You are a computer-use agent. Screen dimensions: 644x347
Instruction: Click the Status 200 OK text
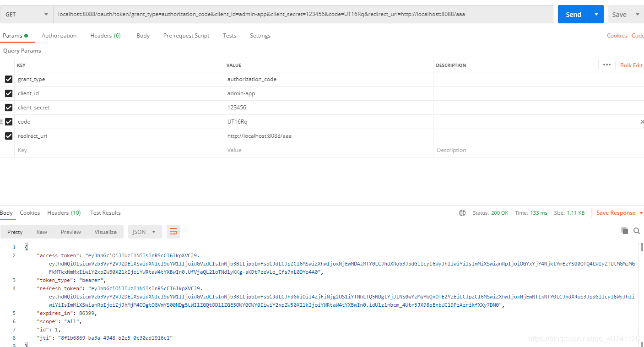491,213
